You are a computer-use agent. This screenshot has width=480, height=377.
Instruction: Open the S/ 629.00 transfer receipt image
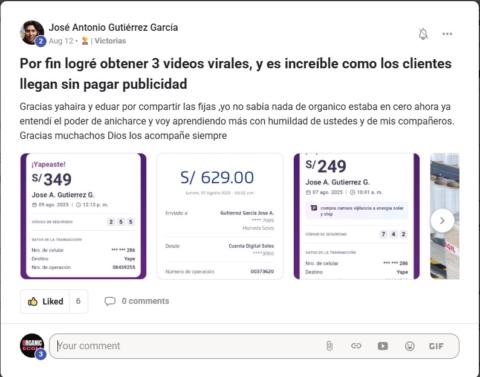pos(220,216)
